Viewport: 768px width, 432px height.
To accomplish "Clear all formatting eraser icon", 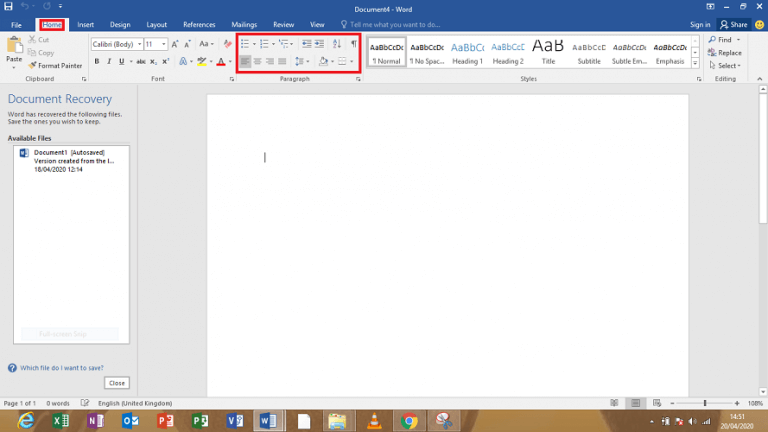I will 227,44.
